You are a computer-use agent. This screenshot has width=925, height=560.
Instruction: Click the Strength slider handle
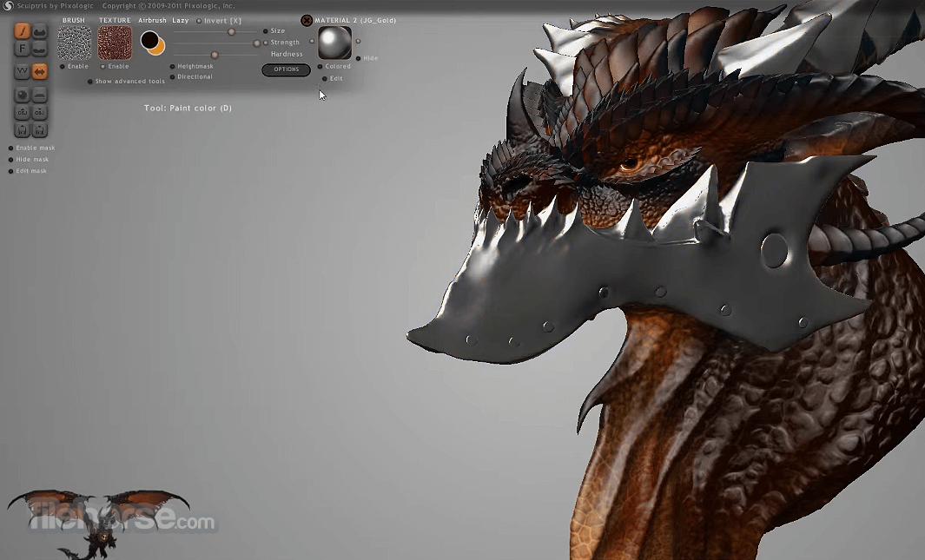click(x=256, y=43)
